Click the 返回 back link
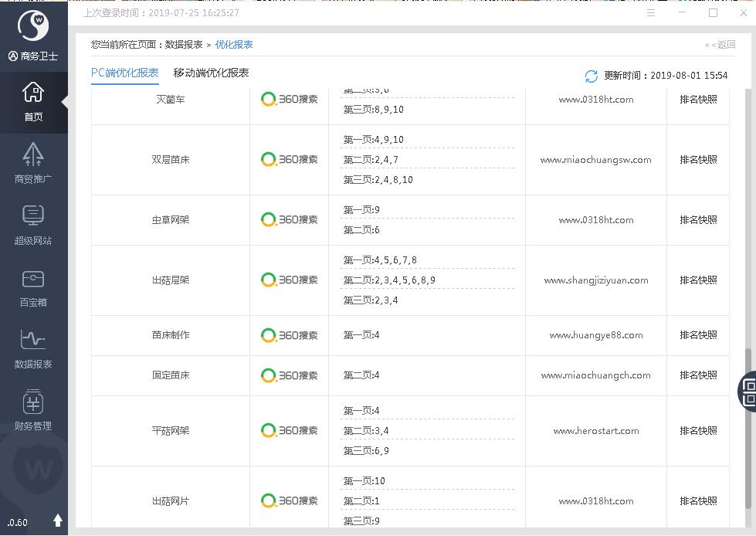This screenshot has height=536, width=756. [720, 45]
